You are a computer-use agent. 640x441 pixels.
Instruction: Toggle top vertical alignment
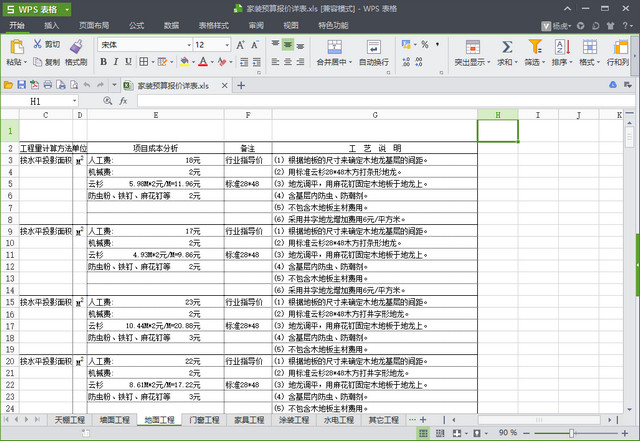pos(276,44)
